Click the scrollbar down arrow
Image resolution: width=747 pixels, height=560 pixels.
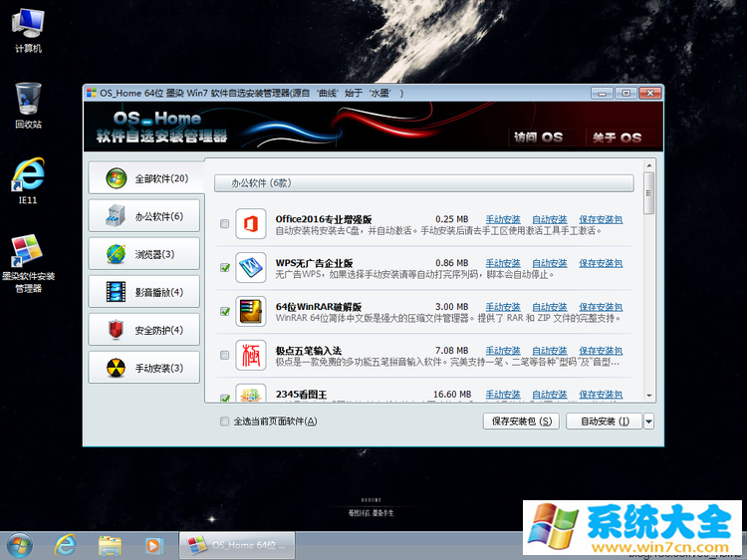[648, 396]
